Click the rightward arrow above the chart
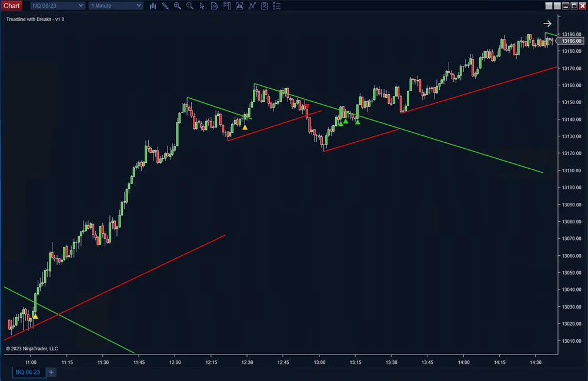This screenshot has height=381, width=588. point(547,24)
